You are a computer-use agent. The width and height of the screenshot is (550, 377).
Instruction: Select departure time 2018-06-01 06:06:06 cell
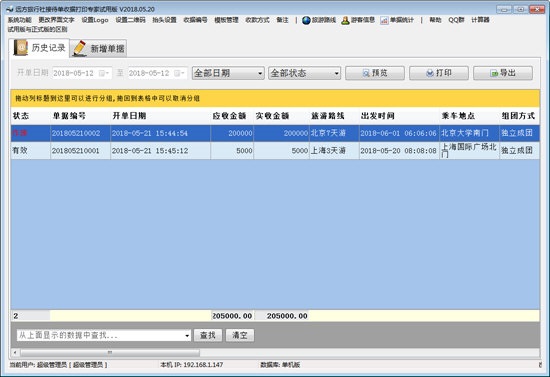399,133
